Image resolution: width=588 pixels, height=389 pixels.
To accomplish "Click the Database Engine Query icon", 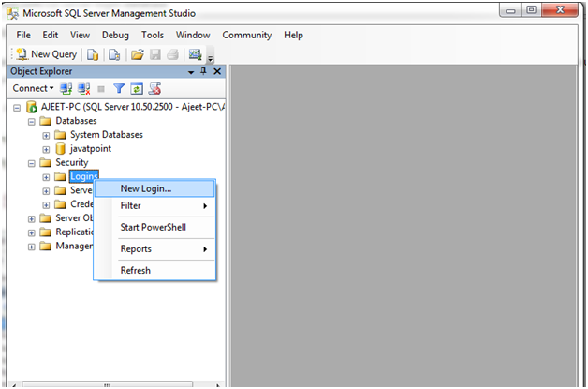I will click(93, 54).
